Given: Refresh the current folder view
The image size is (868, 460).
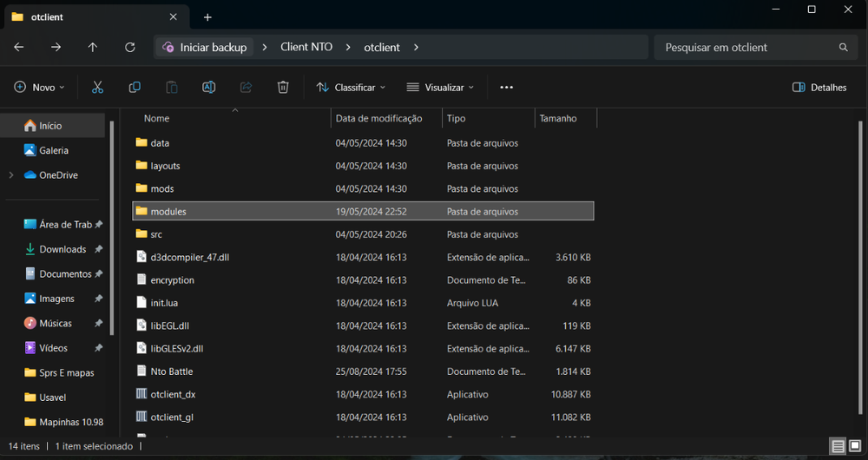Looking at the screenshot, I should [x=130, y=48].
